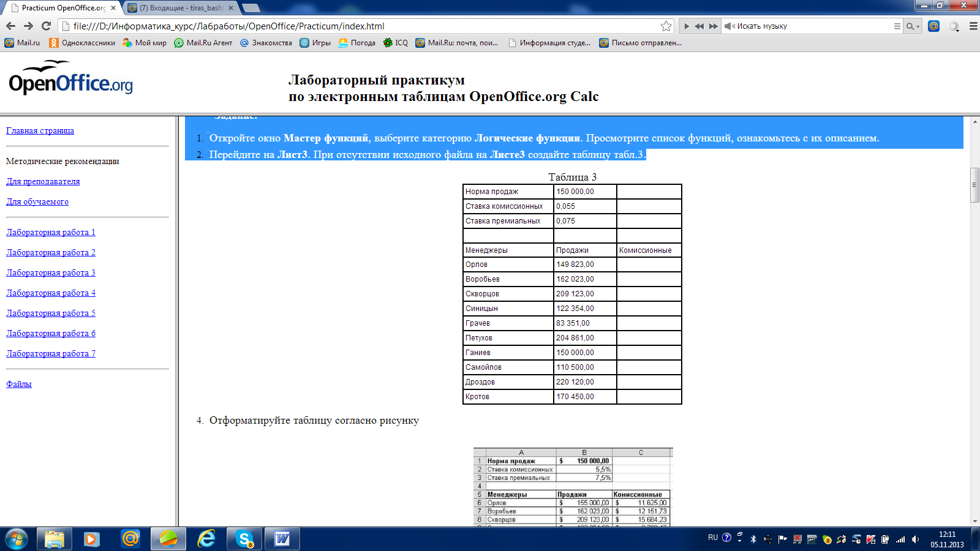Open Лабораторная работа 1 link
The image size is (980, 551).
[x=51, y=232]
